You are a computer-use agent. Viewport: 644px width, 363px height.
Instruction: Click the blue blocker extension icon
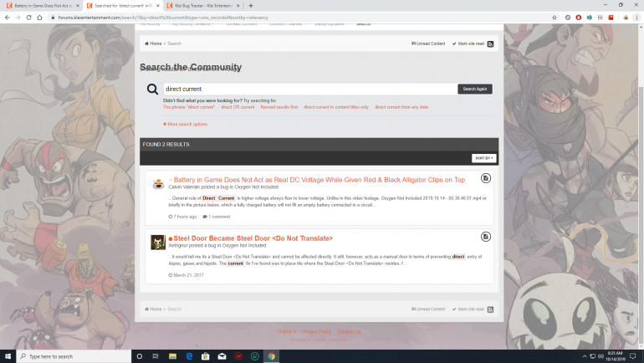(568, 18)
